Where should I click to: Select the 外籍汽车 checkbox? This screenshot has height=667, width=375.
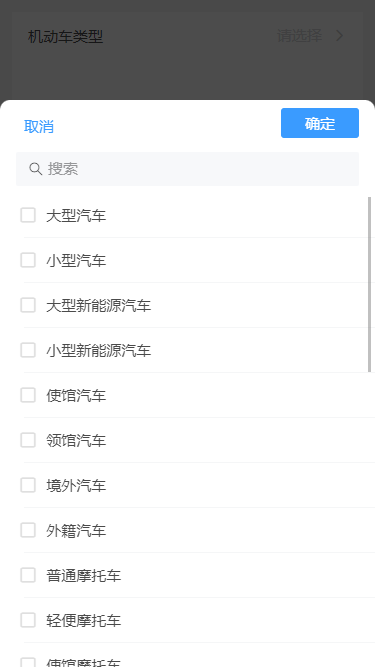coord(28,530)
